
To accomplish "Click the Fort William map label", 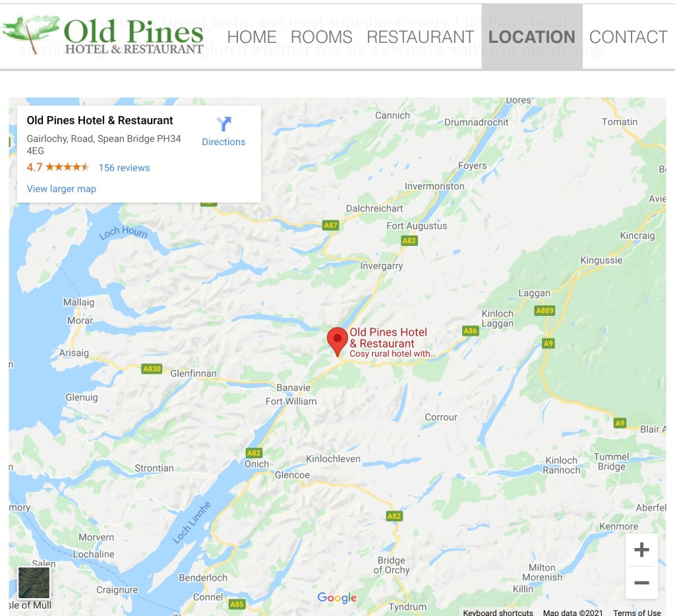I will [291, 402].
